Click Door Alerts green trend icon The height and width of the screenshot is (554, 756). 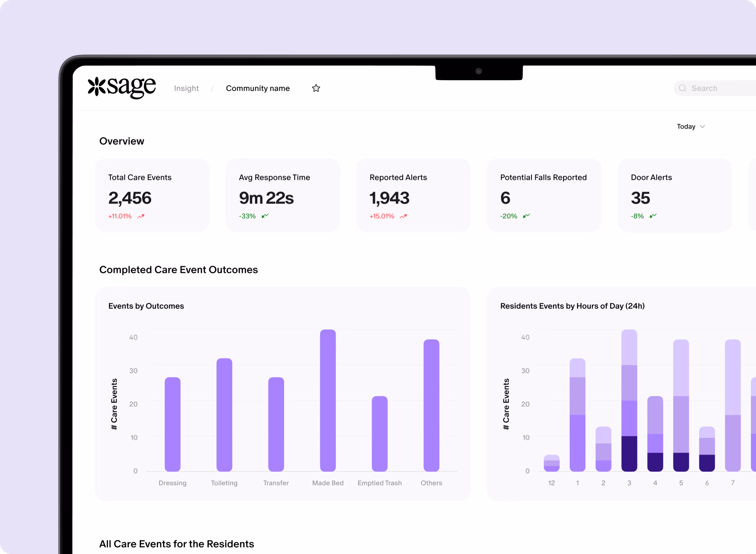click(653, 216)
